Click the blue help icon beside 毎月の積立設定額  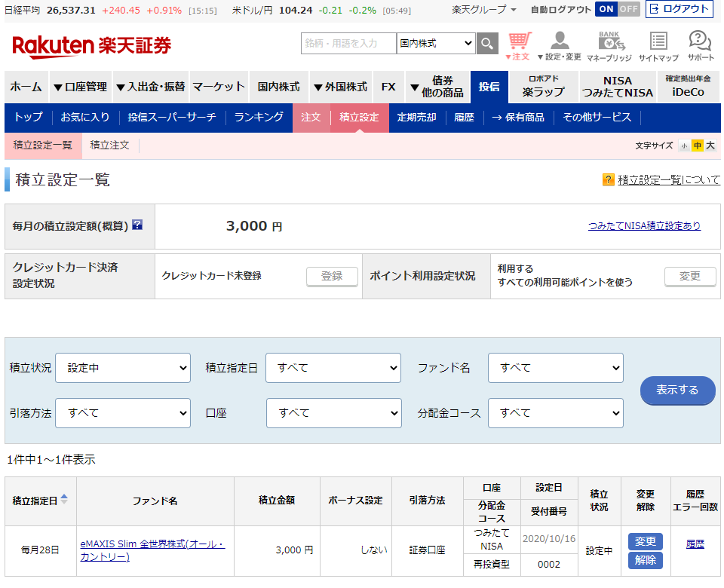click(137, 225)
